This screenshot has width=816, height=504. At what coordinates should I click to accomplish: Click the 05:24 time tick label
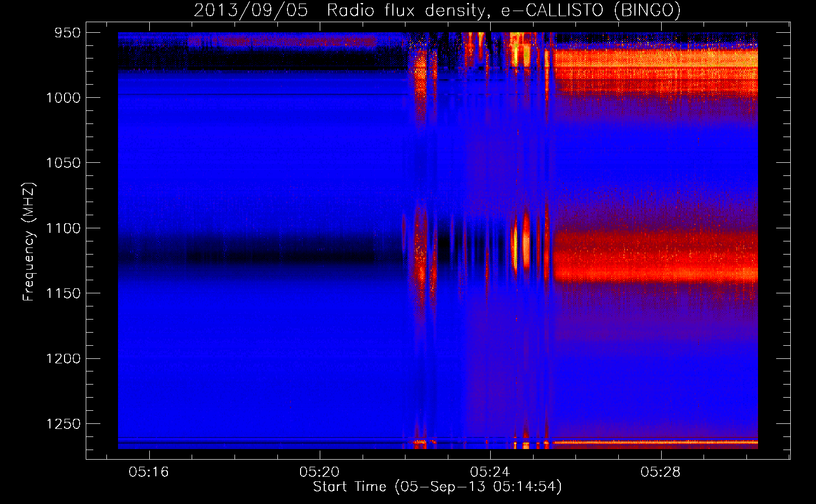(490, 472)
